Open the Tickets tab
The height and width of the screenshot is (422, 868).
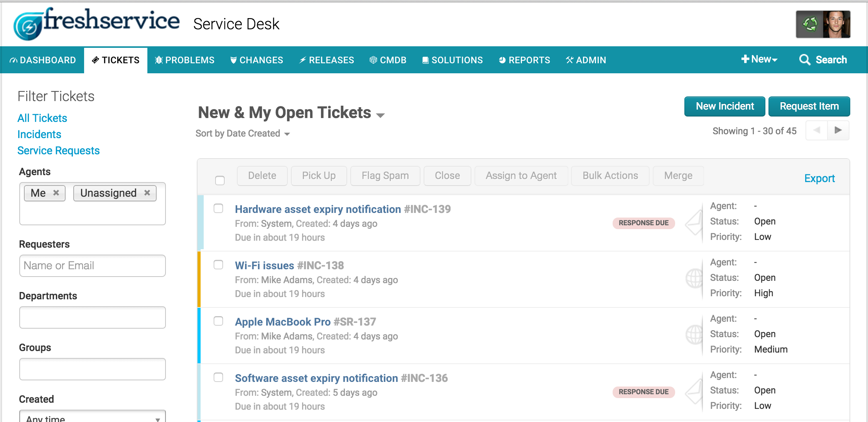coord(116,60)
